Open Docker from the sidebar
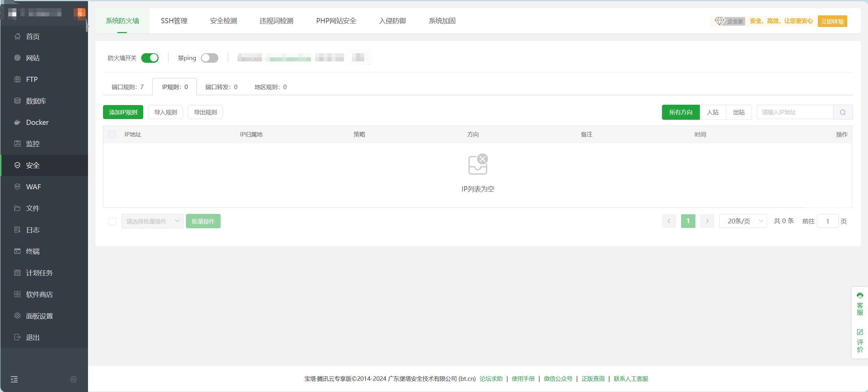The width and height of the screenshot is (868, 392). (x=38, y=122)
